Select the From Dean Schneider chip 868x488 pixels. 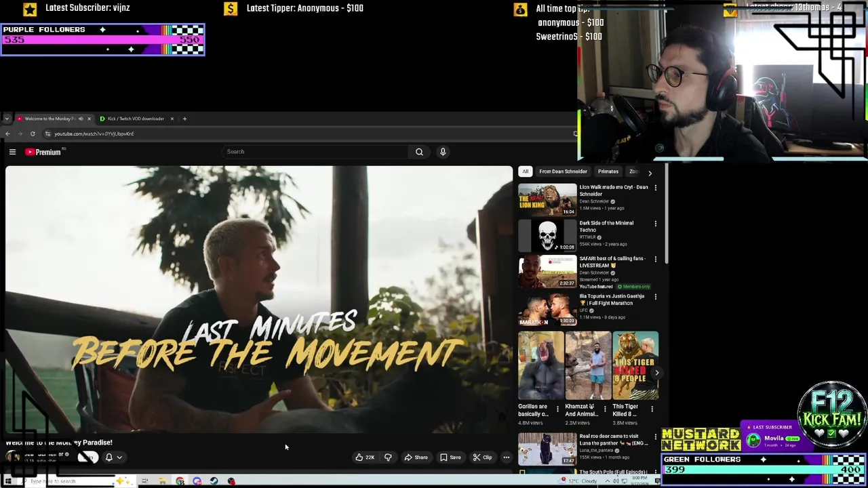coord(563,171)
